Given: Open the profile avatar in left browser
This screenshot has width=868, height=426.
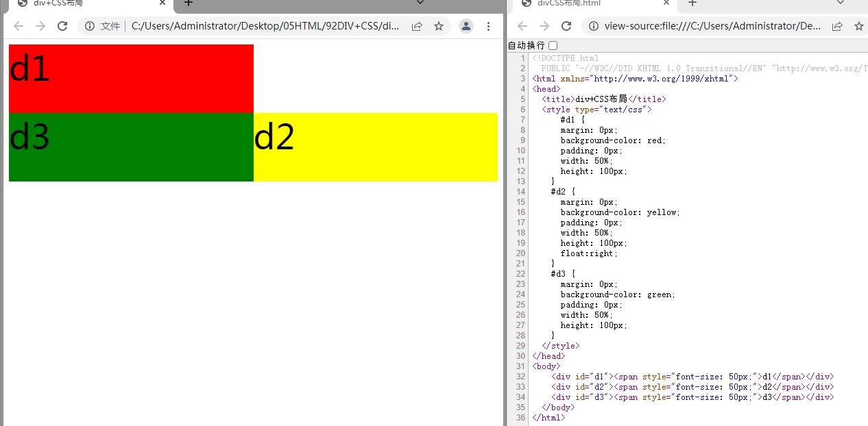Looking at the screenshot, I should [466, 26].
